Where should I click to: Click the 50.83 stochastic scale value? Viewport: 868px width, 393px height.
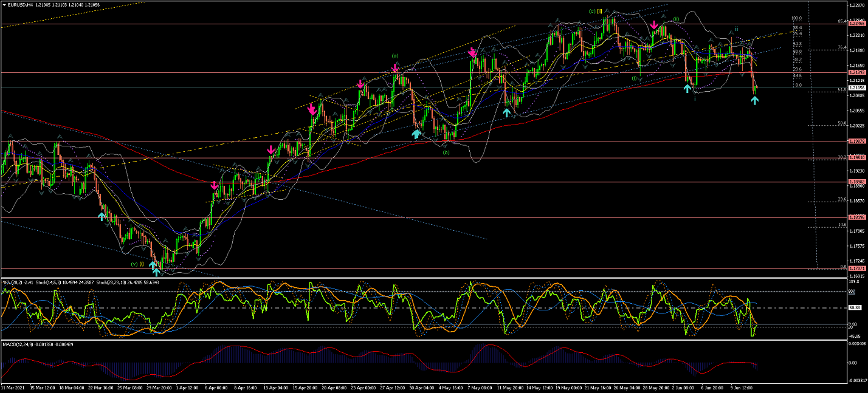855,309
